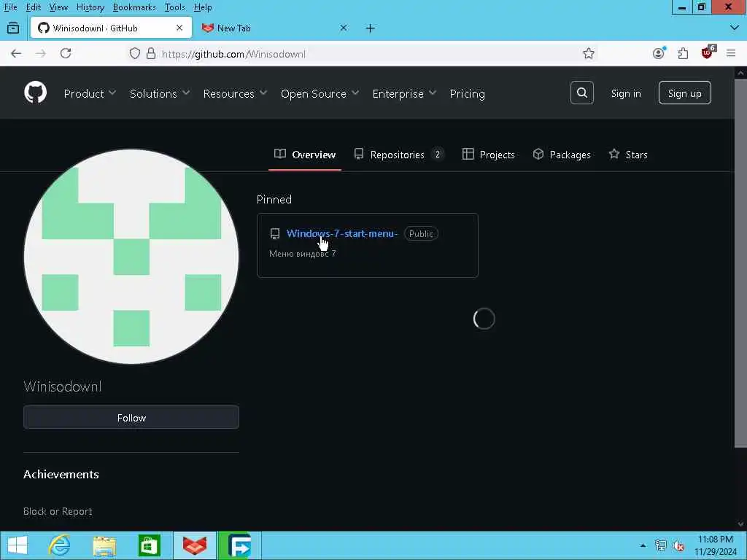Screen dimensions: 747x560
Task: Open the Firefox View icon left of tabs
Action: (x=13, y=28)
